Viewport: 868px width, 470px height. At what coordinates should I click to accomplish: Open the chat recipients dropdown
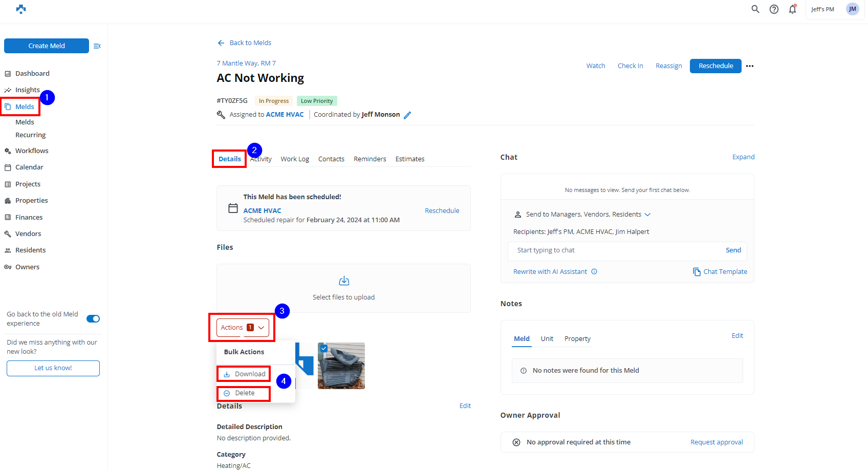point(647,215)
